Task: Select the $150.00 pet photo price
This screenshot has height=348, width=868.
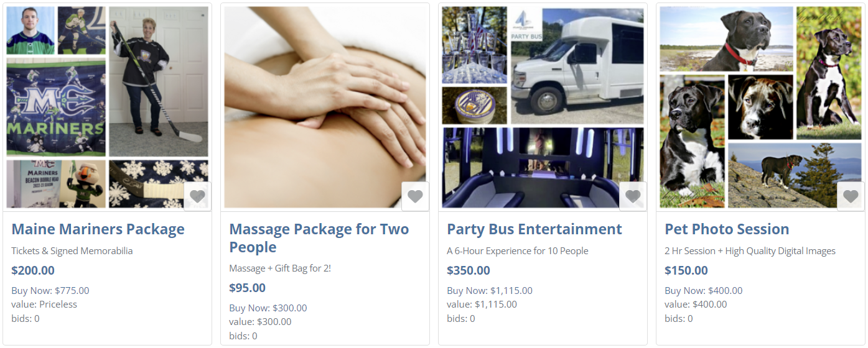Action: tap(686, 270)
